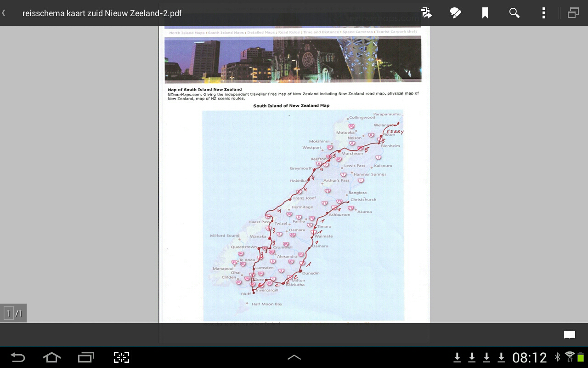Tap the Collingwood label on the map

362,117
